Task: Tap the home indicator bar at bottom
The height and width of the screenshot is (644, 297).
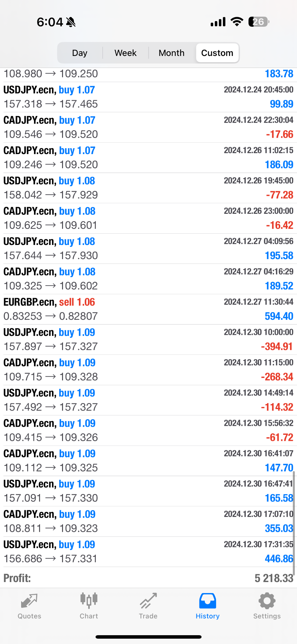Action: (148, 637)
